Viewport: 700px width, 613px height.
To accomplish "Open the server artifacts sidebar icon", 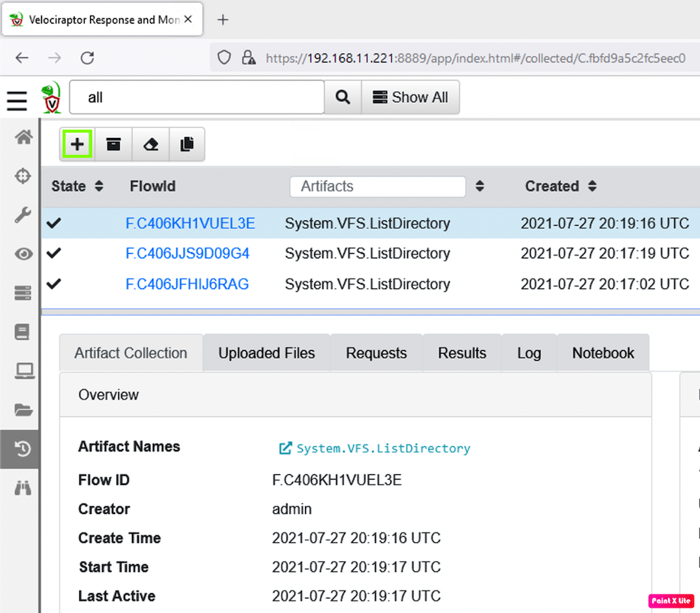I will (23, 293).
